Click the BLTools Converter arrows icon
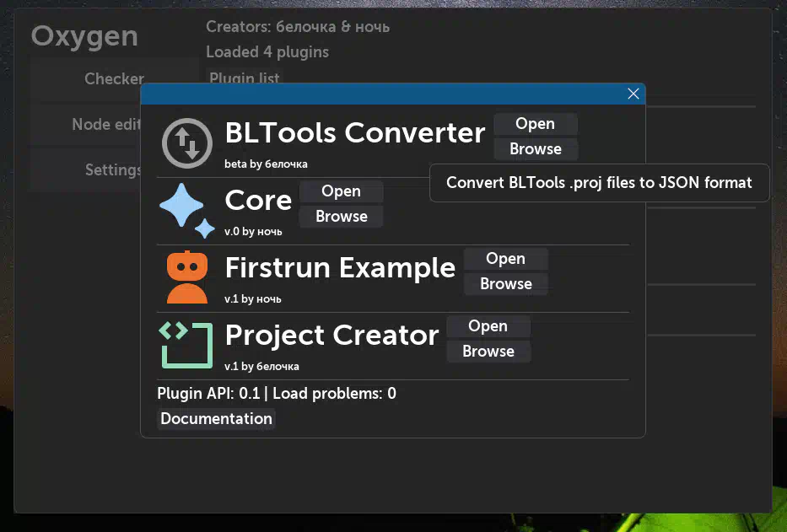 pyautogui.click(x=187, y=143)
